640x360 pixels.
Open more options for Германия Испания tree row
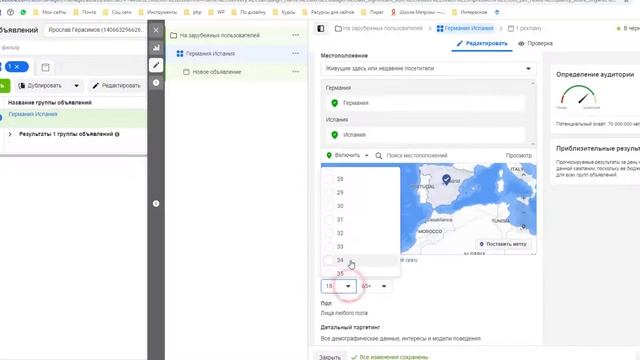coord(296,53)
